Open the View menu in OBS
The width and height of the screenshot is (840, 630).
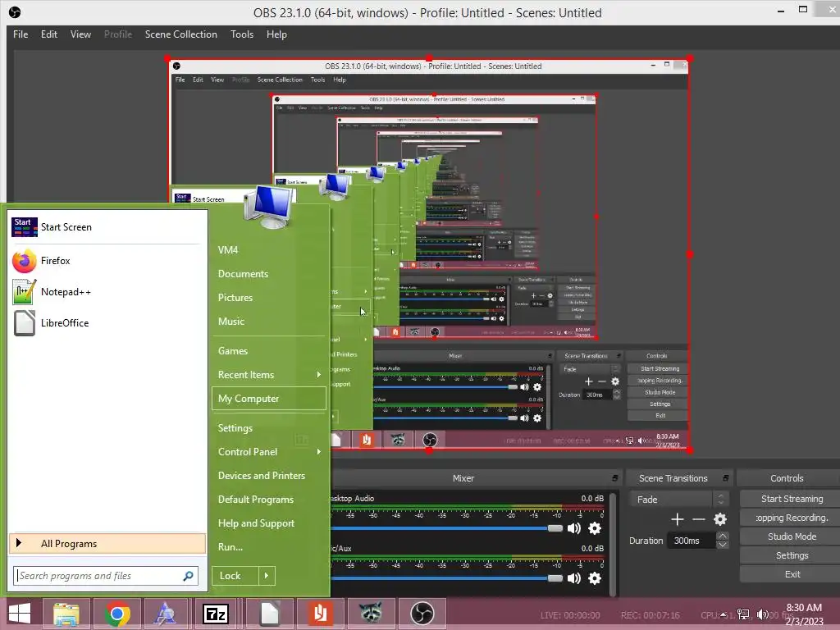point(80,34)
